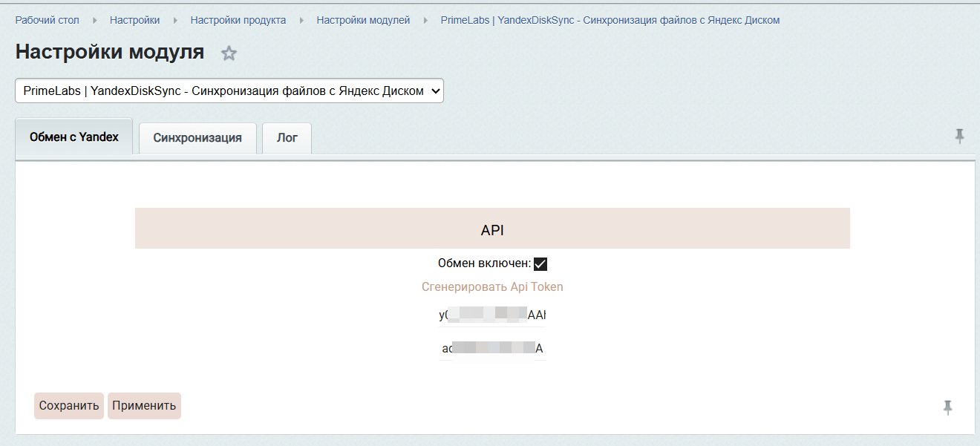
Task: Click the breadcrumb arrow after Настройки модулей
Action: click(x=425, y=21)
